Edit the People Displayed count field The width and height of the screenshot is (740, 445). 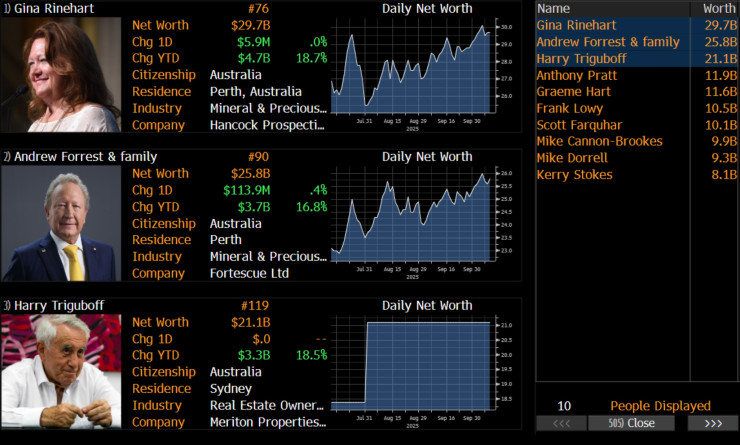point(564,406)
